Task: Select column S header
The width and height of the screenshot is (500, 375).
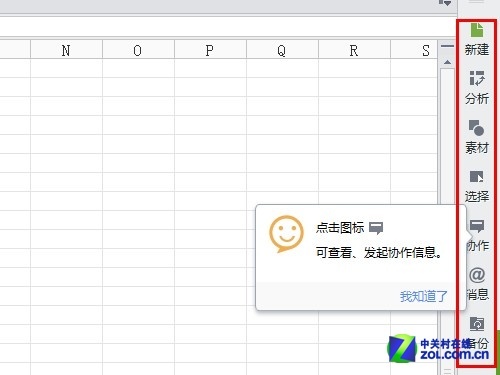Action: [414, 50]
